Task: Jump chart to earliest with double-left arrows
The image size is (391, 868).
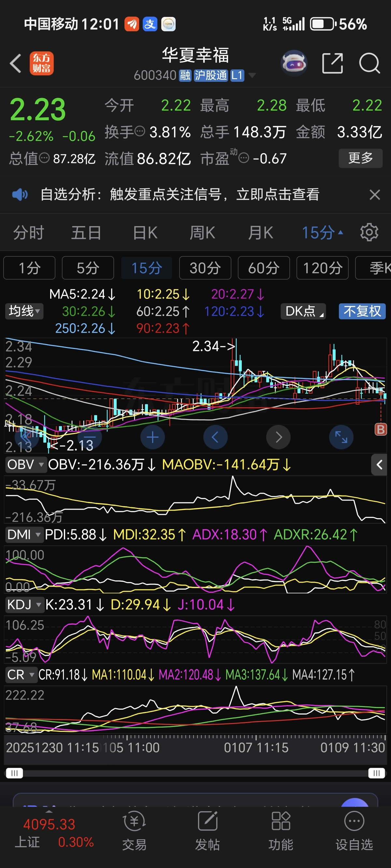Action: click(x=27, y=437)
